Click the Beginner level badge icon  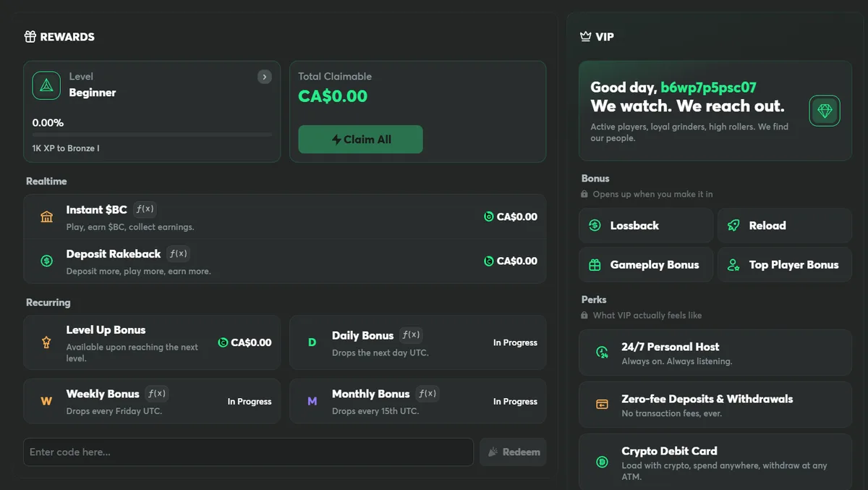pyautogui.click(x=46, y=85)
